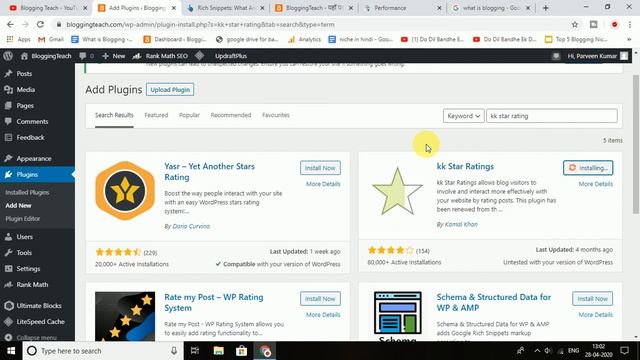The image size is (640, 360).
Task: Click the kk Star Ratings star thumbnail
Action: 398,191
